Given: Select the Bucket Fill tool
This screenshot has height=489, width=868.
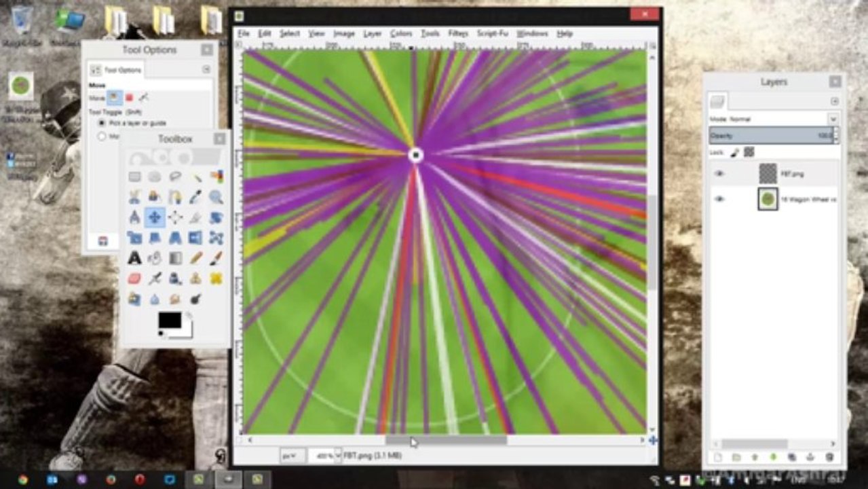Looking at the screenshot, I should click(x=155, y=258).
